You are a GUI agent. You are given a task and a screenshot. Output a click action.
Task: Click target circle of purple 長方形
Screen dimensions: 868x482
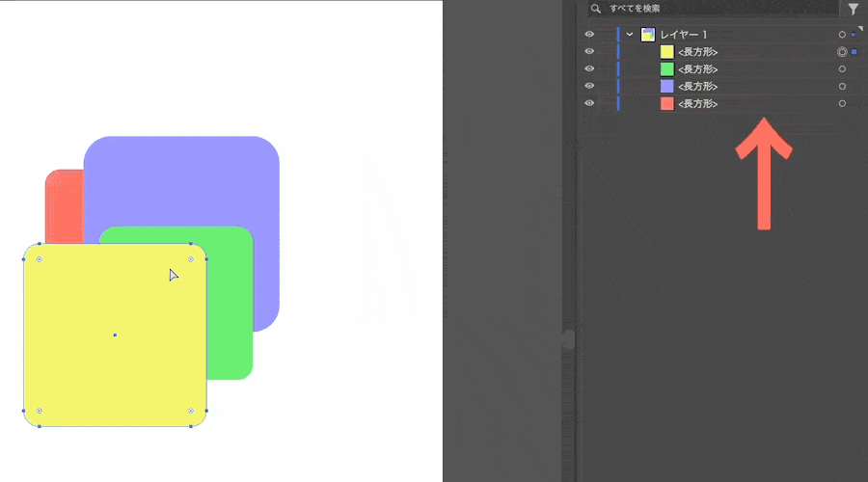(842, 87)
